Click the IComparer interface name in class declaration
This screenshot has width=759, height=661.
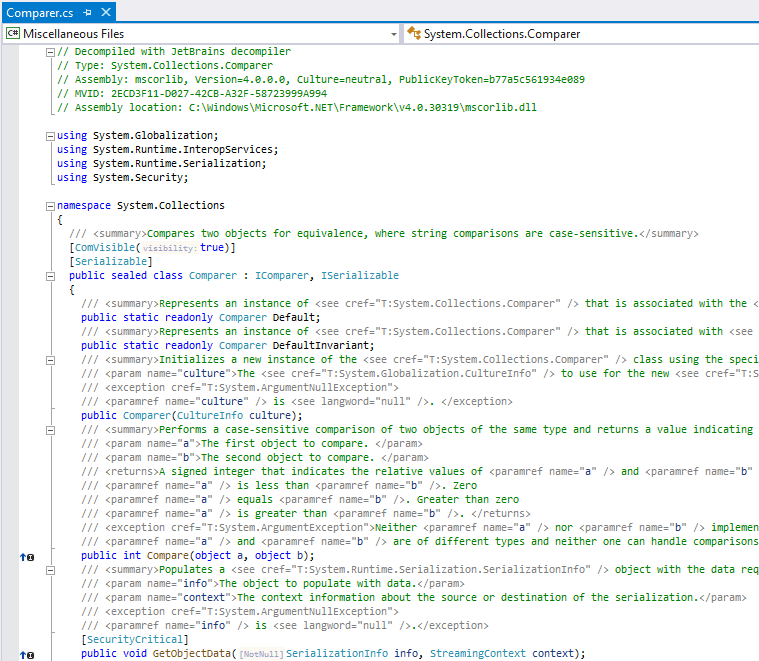(x=281, y=275)
